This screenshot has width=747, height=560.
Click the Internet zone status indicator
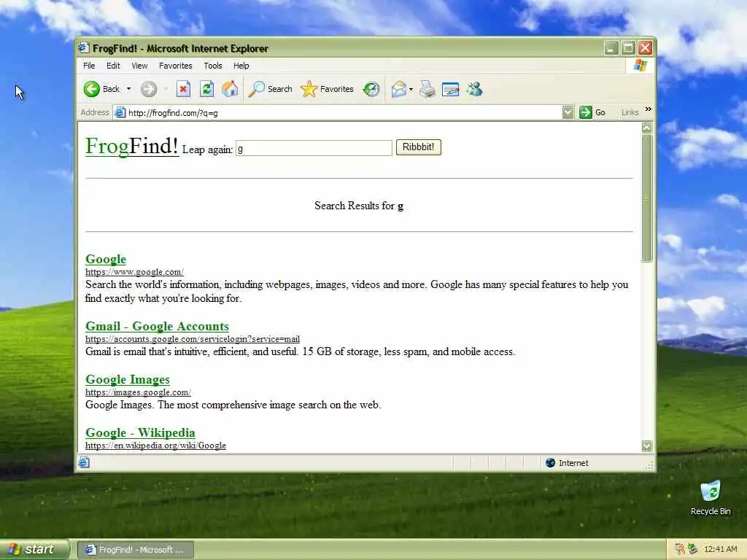pos(567,463)
